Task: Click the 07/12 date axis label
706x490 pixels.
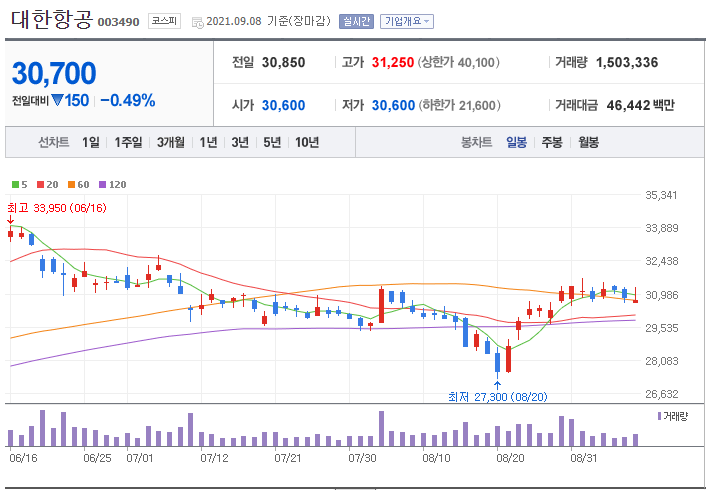Action: tap(214, 458)
